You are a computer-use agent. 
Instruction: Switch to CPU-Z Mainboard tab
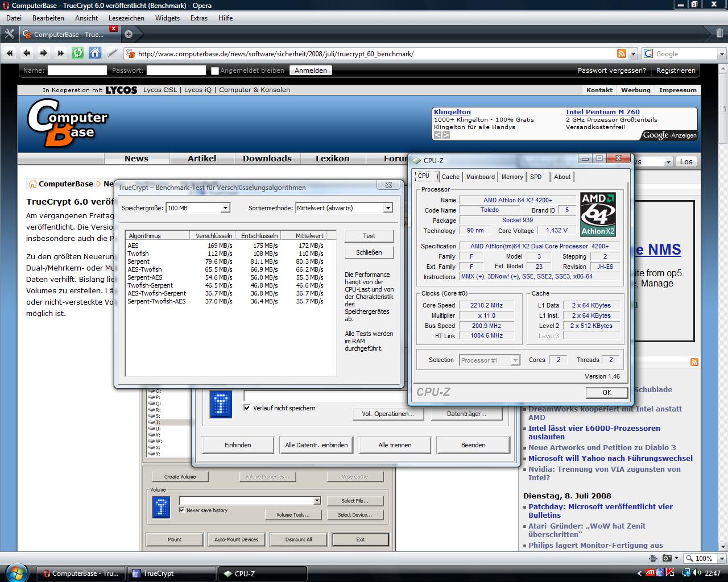click(x=481, y=177)
